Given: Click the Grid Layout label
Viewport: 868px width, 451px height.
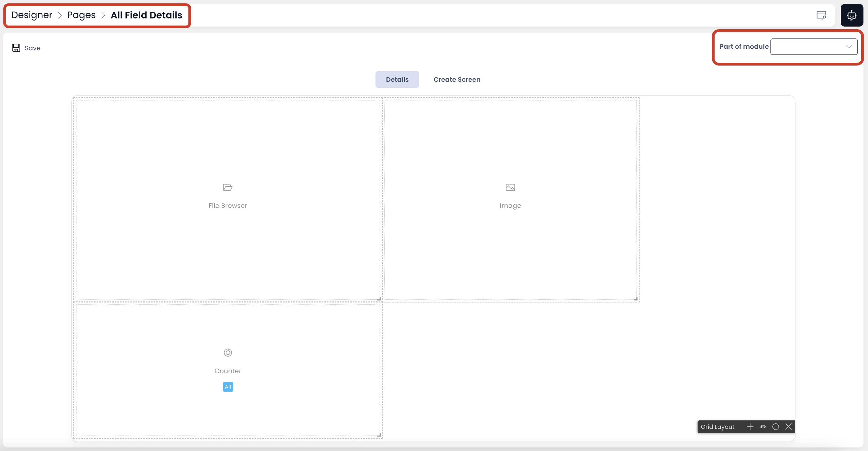Looking at the screenshot, I should tap(717, 427).
